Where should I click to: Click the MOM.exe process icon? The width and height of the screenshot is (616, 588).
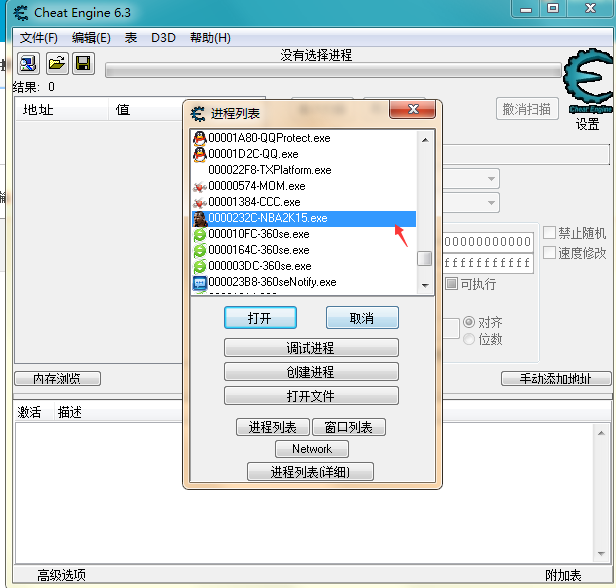pos(200,187)
